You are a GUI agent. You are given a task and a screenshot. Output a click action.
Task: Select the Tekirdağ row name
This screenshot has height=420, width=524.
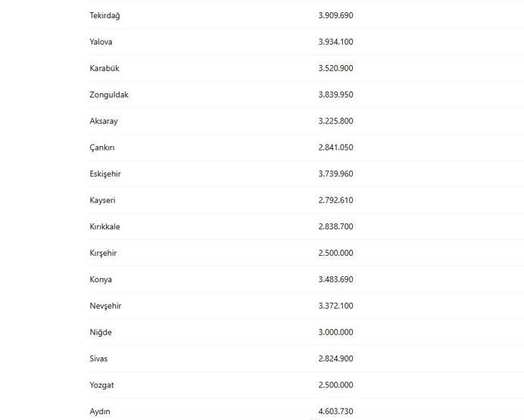pyautogui.click(x=104, y=16)
